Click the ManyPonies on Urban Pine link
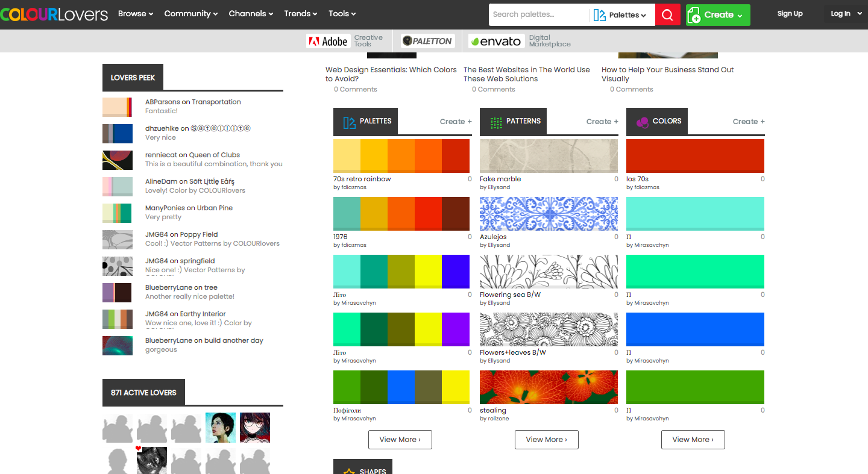 click(189, 208)
